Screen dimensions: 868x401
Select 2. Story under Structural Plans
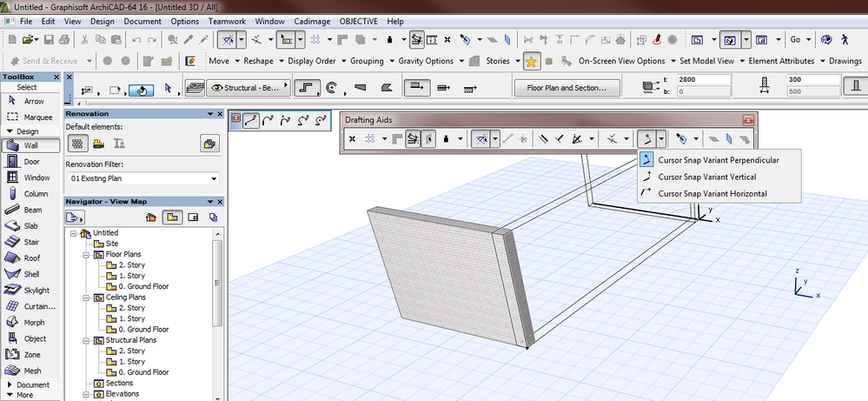132,351
